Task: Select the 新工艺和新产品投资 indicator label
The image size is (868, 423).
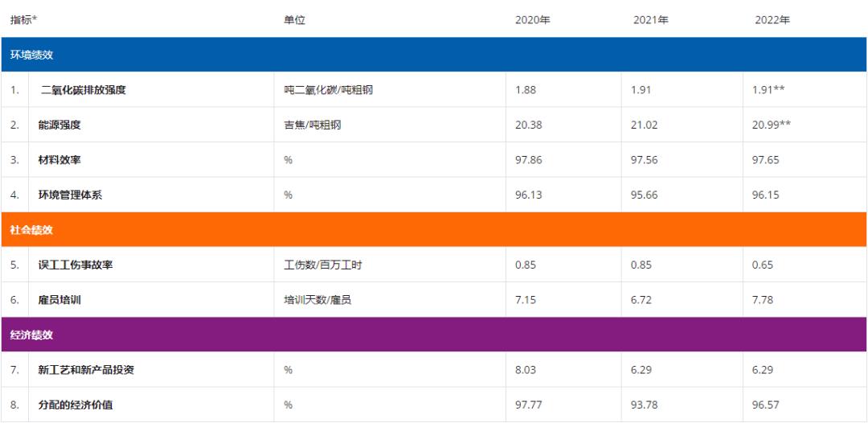Action: pos(86,370)
